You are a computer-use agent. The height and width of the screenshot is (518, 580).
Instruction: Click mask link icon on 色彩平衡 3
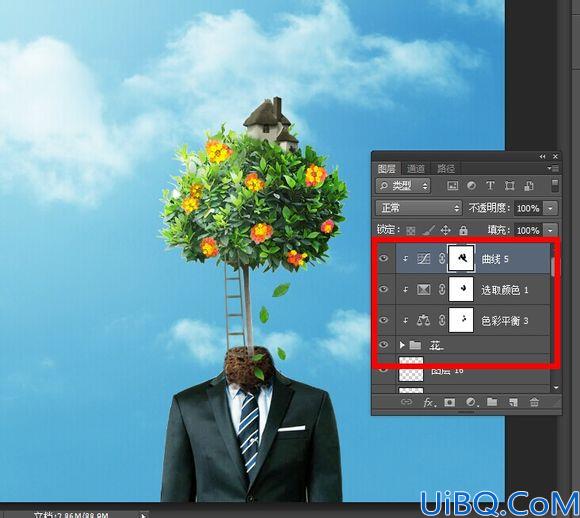442,320
